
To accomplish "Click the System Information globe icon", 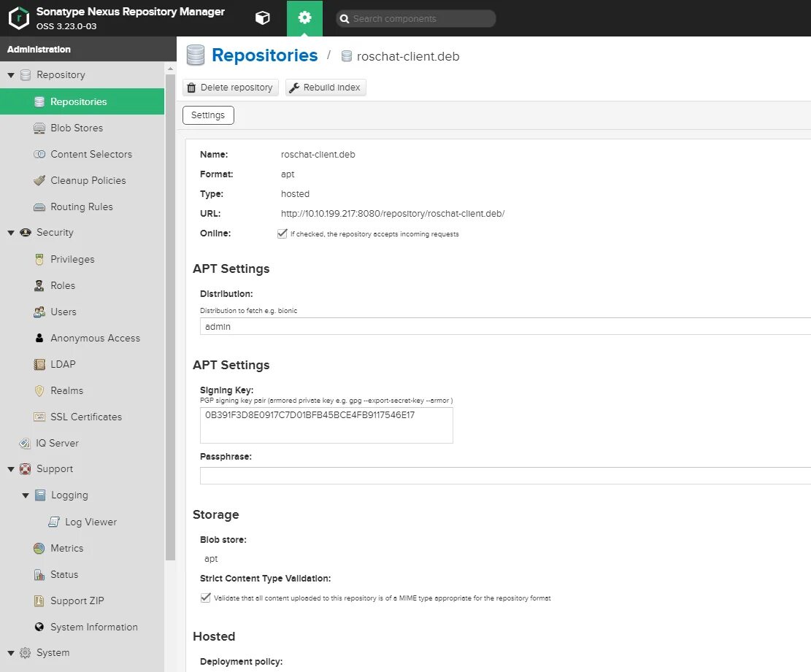I will [x=39, y=627].
